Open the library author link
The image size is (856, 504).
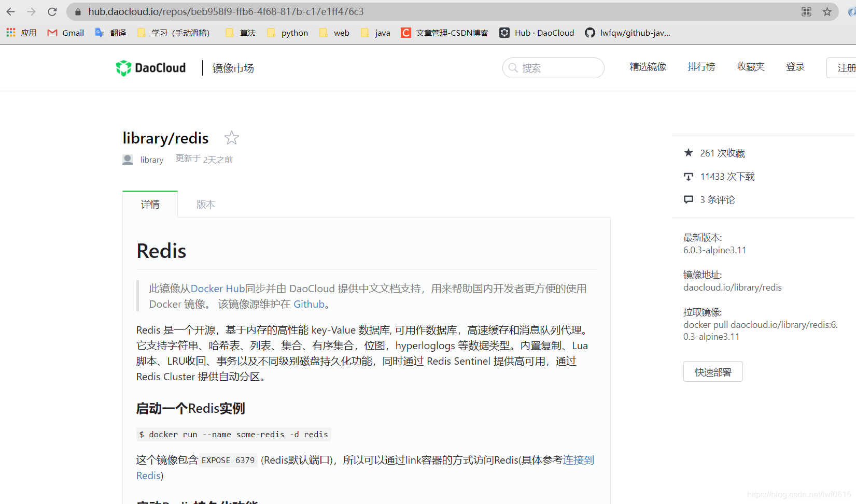click(x=152, y=160)
